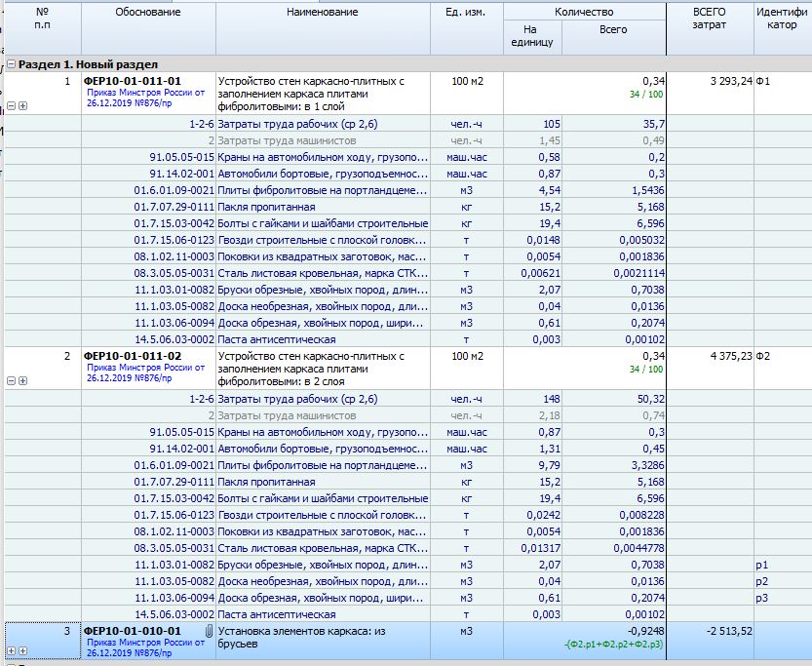Select name Устройство стен ... в 2 слоя

pos(311,369)
